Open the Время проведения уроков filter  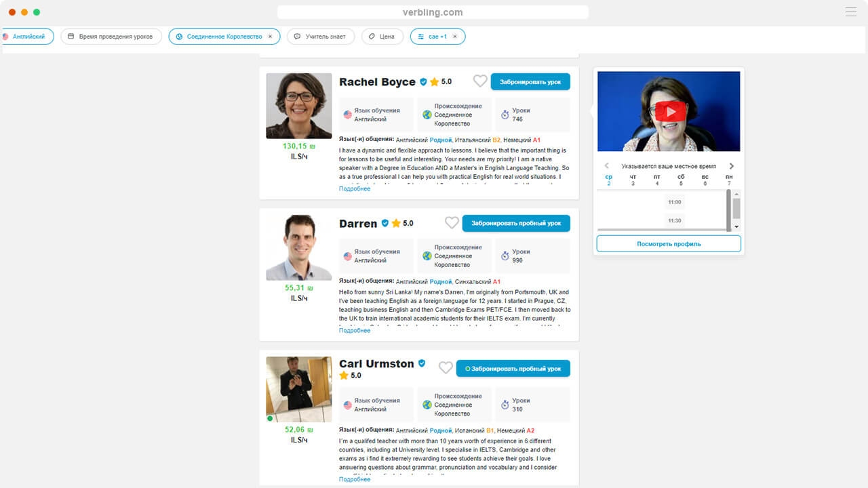tap(111, 37)
